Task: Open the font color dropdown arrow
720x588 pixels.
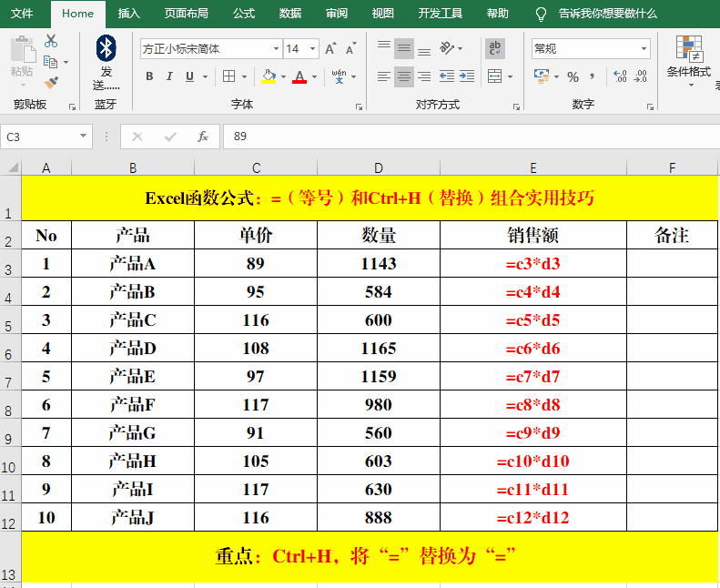Action: tap(315, 76)
